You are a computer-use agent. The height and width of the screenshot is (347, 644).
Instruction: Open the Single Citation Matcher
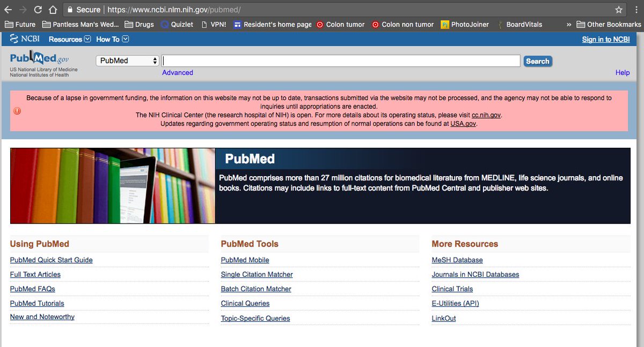[x=257, y=274]
